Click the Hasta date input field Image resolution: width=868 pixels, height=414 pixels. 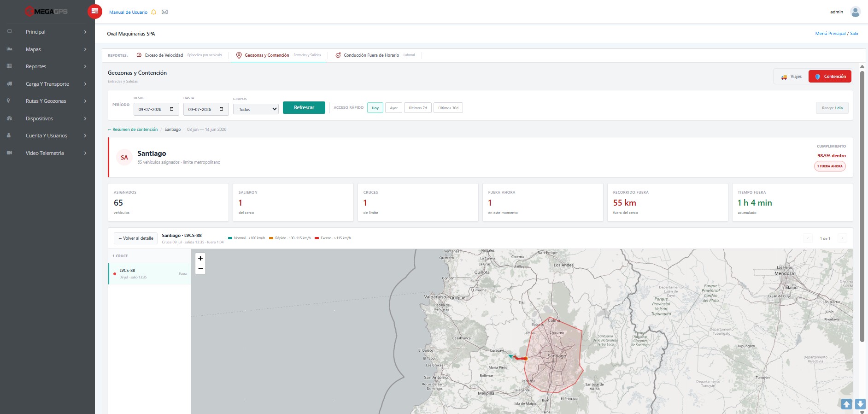coord(206,109)
